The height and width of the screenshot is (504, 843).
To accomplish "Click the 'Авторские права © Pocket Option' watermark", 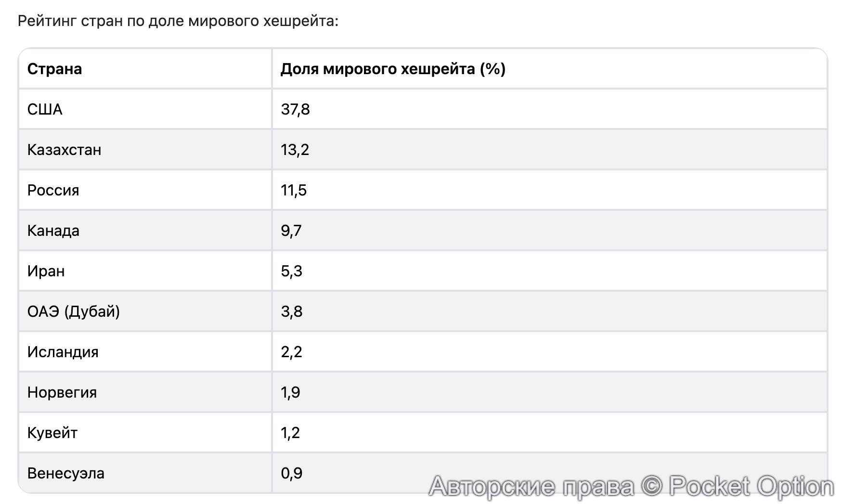I will pos(631,486).
